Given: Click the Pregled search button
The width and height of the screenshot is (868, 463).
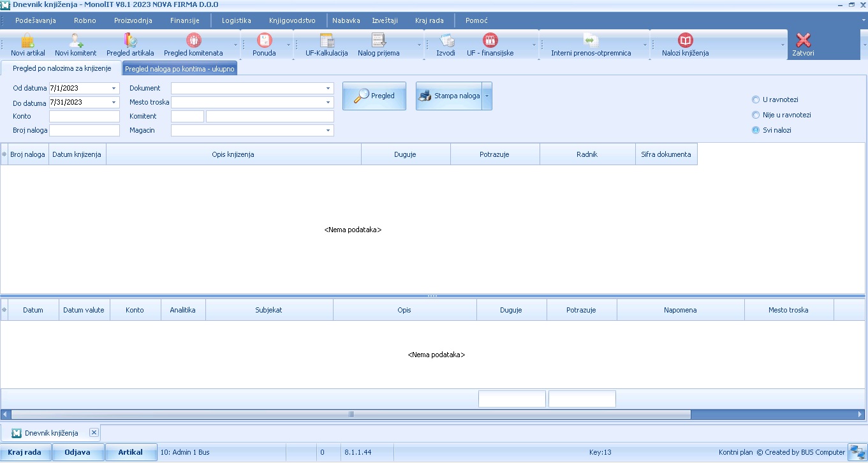Looking at the screenshot, I should click(374, 96).
